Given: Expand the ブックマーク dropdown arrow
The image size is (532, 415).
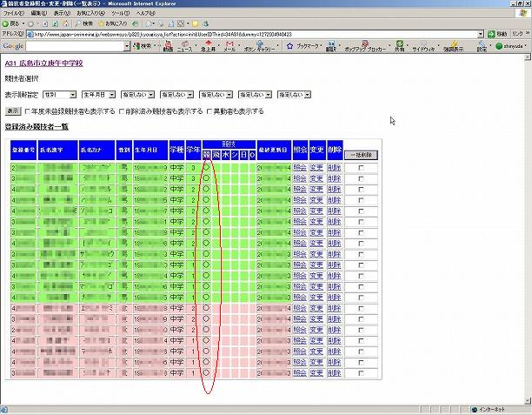Looking at the screenshot, I should click(321, 45).
